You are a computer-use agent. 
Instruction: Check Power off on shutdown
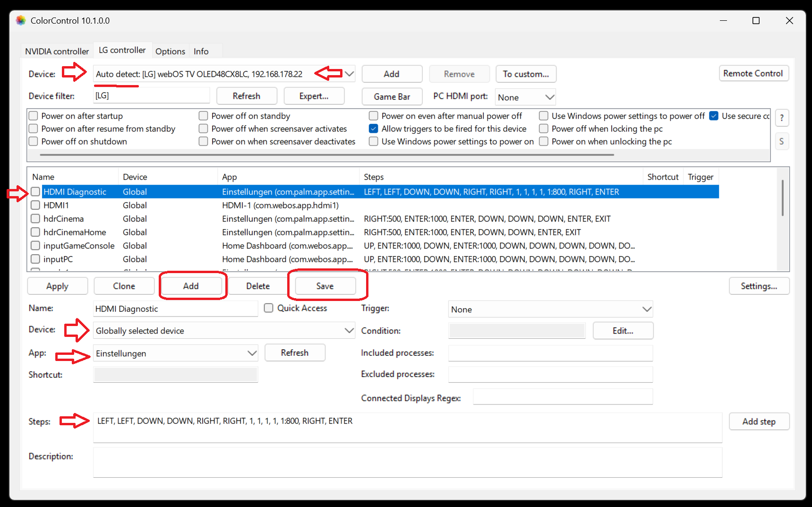[34, 141]
